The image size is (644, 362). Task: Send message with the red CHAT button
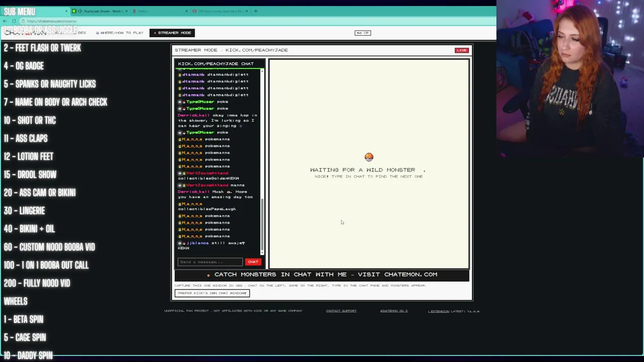tap(253, 262)
